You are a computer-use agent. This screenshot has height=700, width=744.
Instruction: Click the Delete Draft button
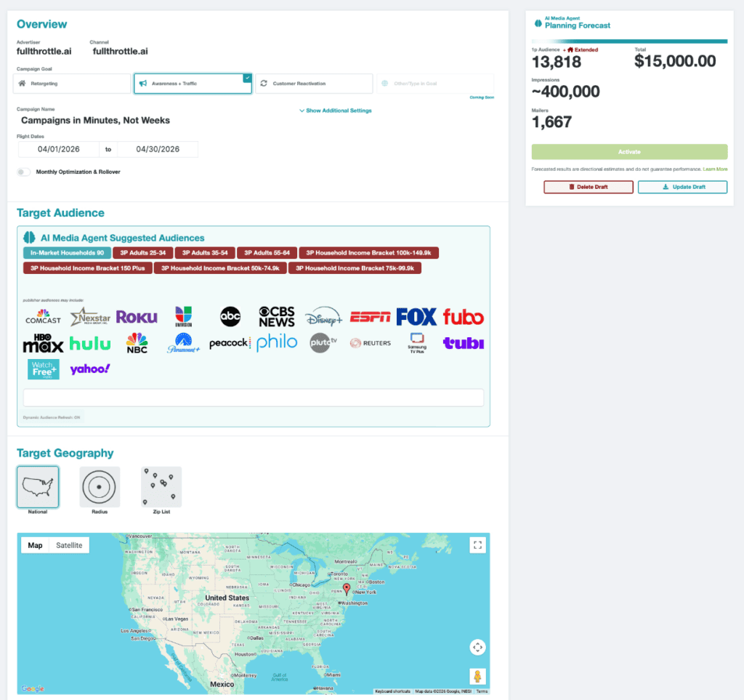tap(588, 187)
